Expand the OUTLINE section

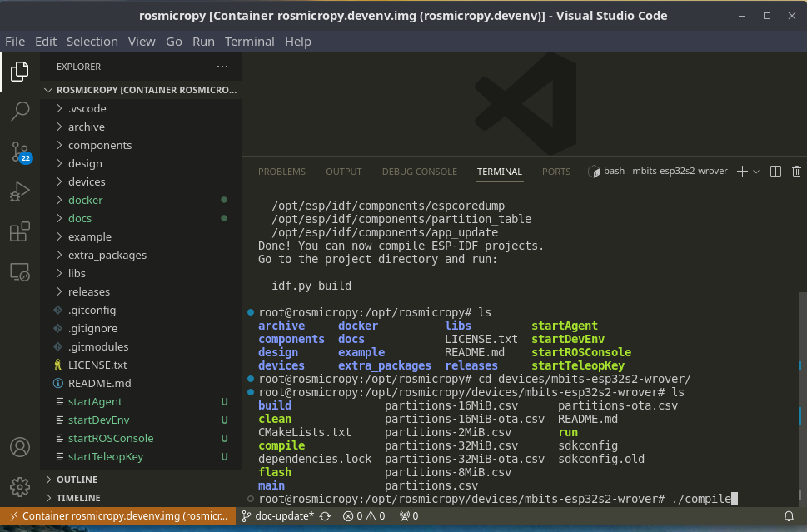(141, 480)
